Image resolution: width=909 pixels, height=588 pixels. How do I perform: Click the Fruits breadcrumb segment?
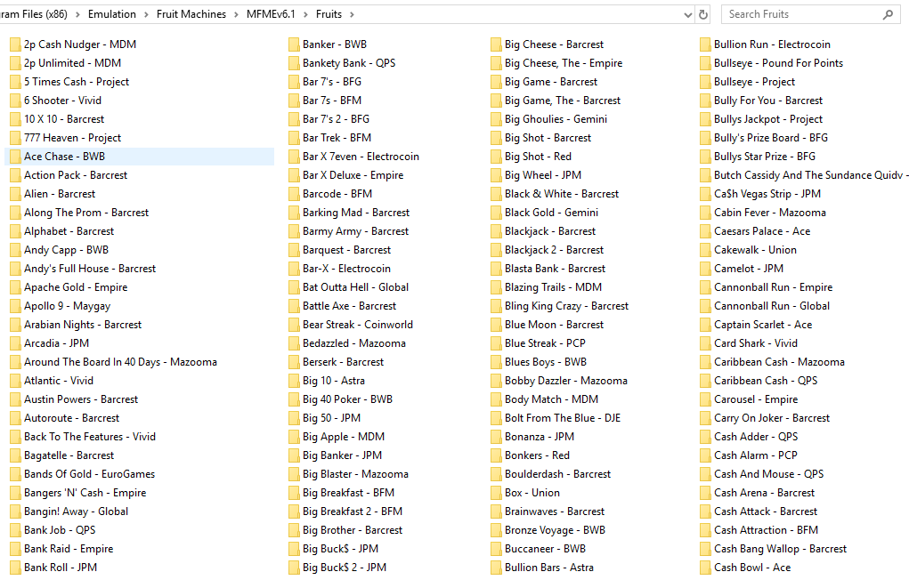point(329,14)
